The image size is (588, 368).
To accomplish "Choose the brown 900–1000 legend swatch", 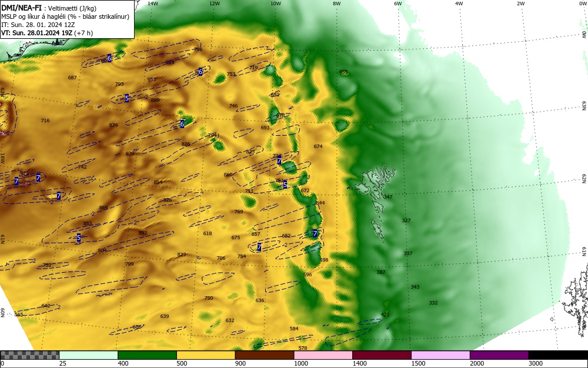I will [x=265, y=355].
